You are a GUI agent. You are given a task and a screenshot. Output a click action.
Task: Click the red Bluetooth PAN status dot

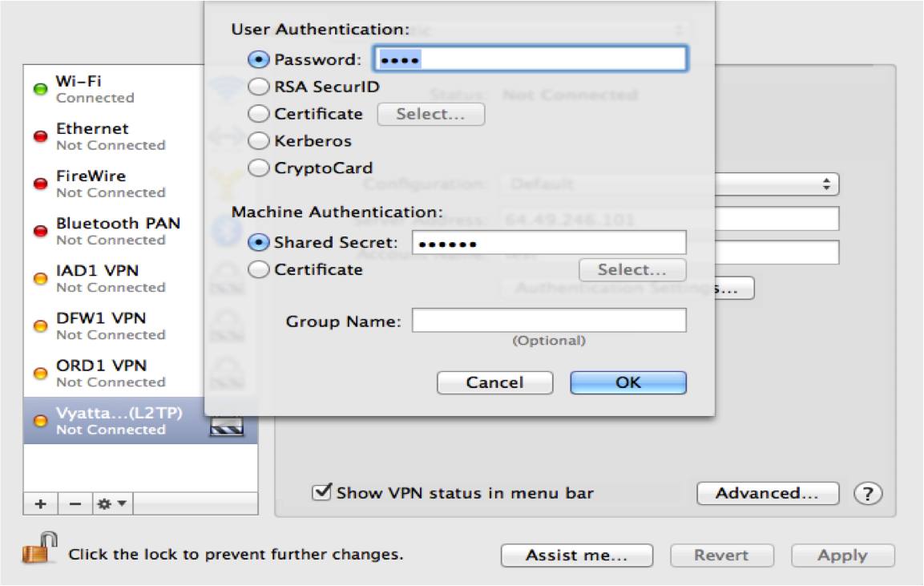pos(40,231)
